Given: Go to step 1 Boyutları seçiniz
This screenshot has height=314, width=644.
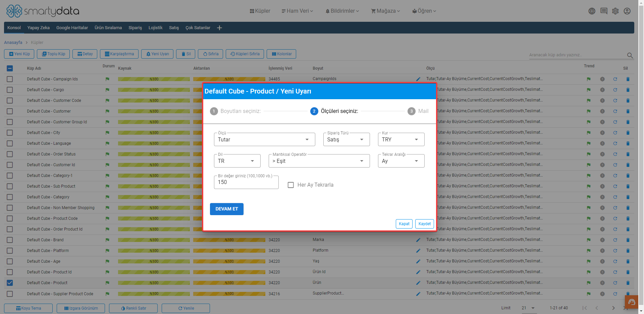Looking at the screenshot, I should [x=235, y=111].
